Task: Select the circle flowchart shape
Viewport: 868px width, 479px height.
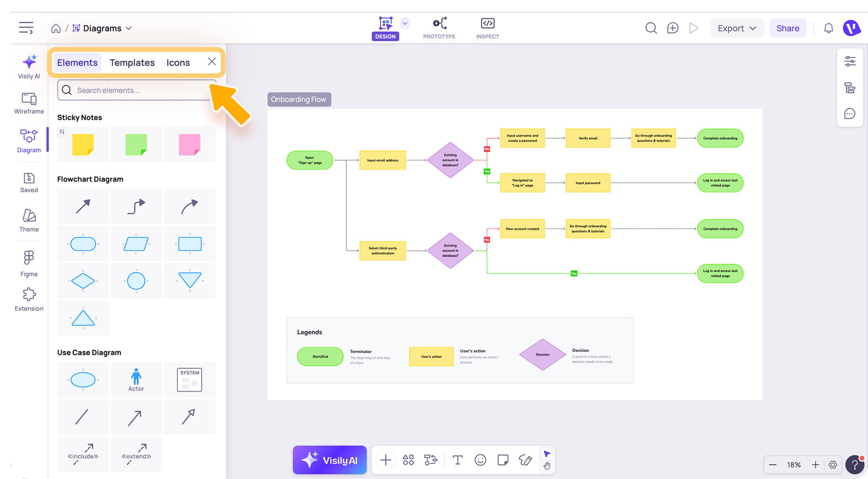Action: [x=136, y=281]
